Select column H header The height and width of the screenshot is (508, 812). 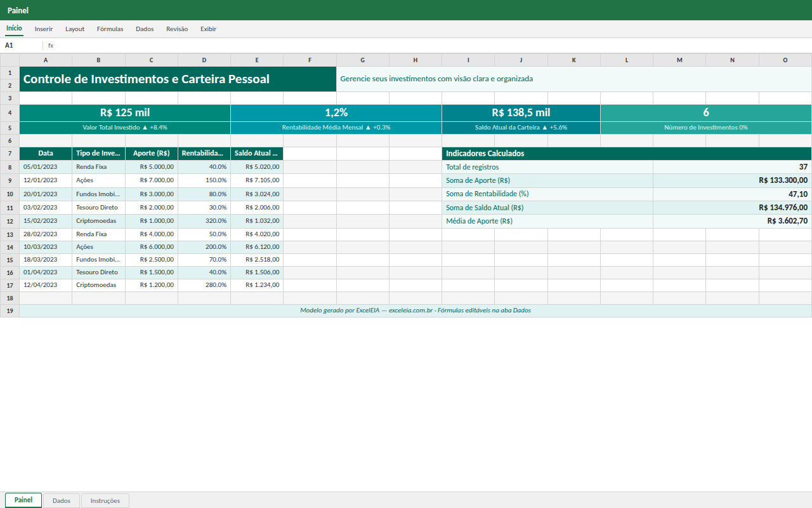pyautogui.click(x=416, y=60)
